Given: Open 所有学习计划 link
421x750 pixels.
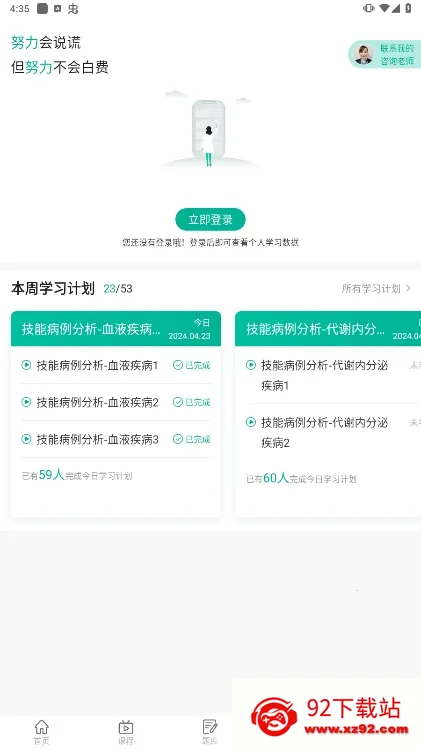Looking at the screenshot, I should pos(371,288).
